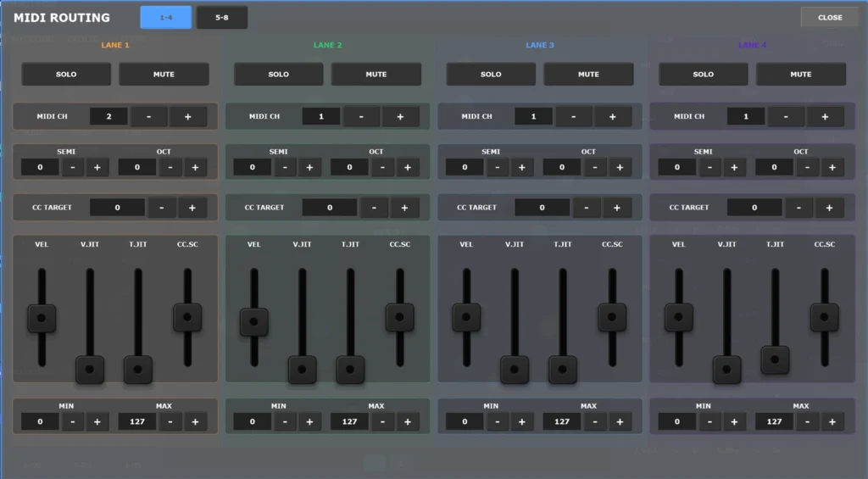Viewport: 868px width, 479px height.
Task: Raise Lane 2 OCT value with plus
Action: point(408,167)
